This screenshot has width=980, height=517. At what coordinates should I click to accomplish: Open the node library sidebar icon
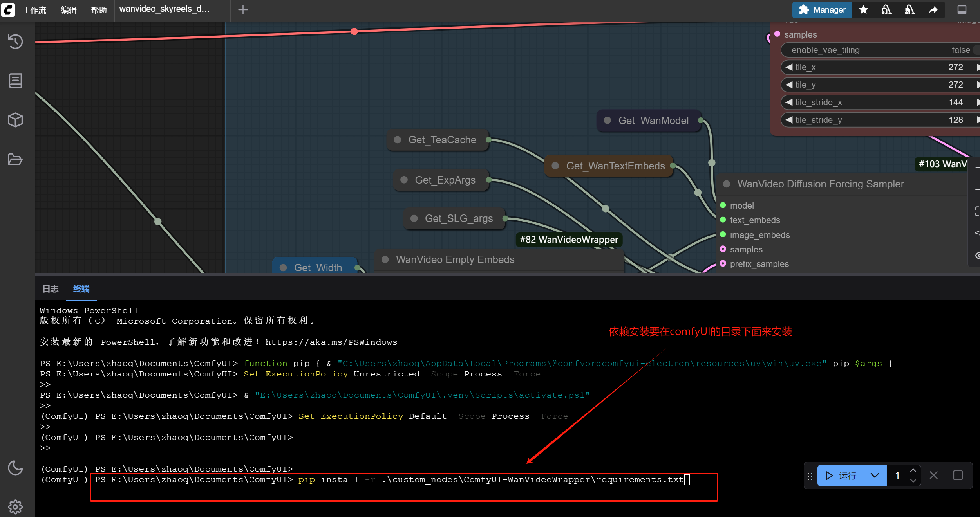15,81
